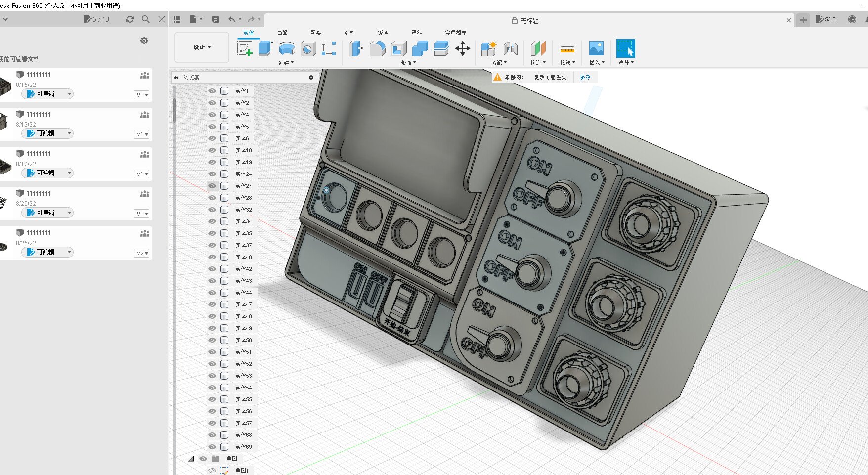This screenshot has width=868, height=475.
Task: Toggle visibility of 实体18
Action: point(212,150)
